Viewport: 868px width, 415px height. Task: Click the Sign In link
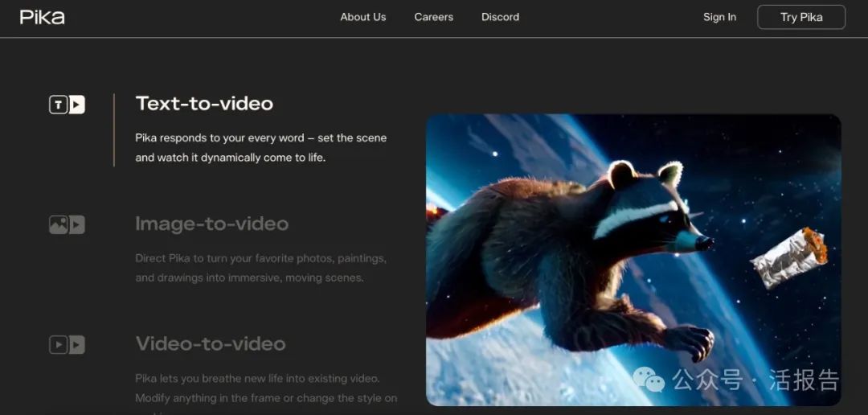point(719,17)
